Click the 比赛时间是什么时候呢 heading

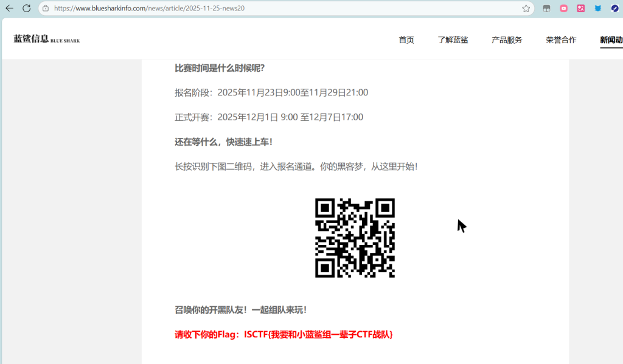pyautogui.click(x=220, y=68)
